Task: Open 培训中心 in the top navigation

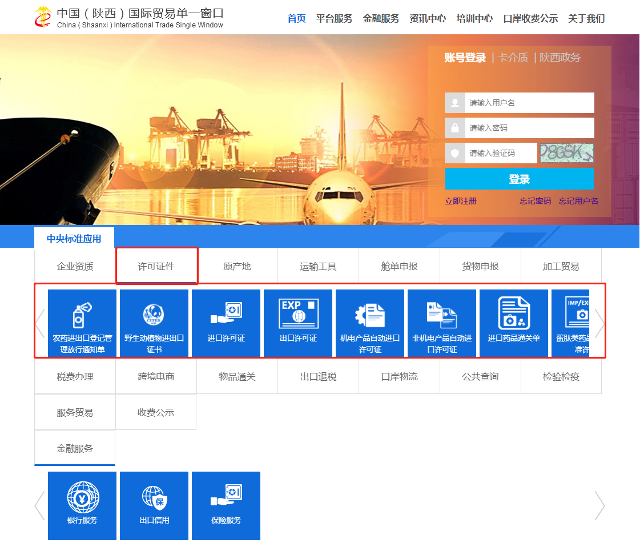Action: click(475, 18)
